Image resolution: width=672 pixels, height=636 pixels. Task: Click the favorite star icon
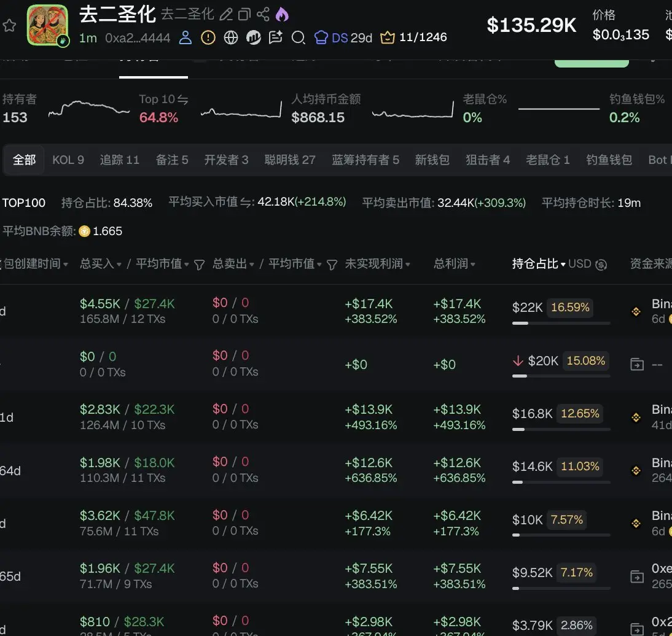pos(9,26)
